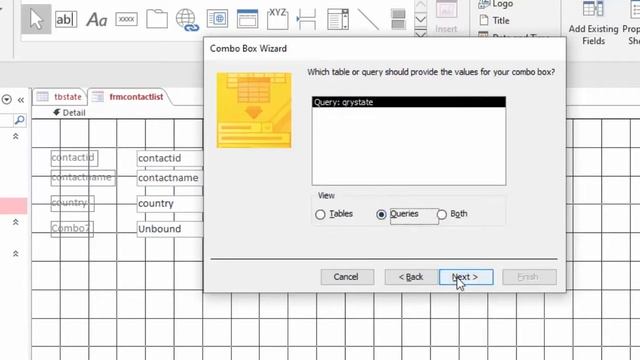
Task: Open Add Existing Fields pane
Action: (x=593, y=23)
